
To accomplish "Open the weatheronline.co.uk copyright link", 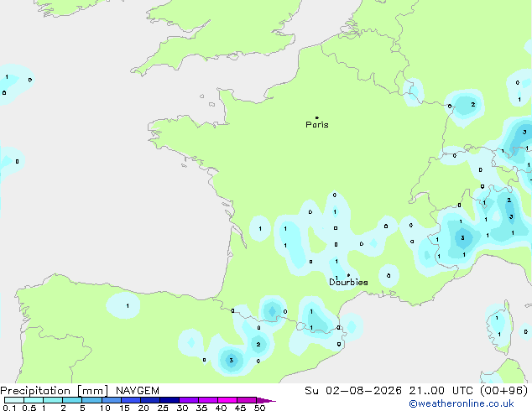I will click(462, 403).
